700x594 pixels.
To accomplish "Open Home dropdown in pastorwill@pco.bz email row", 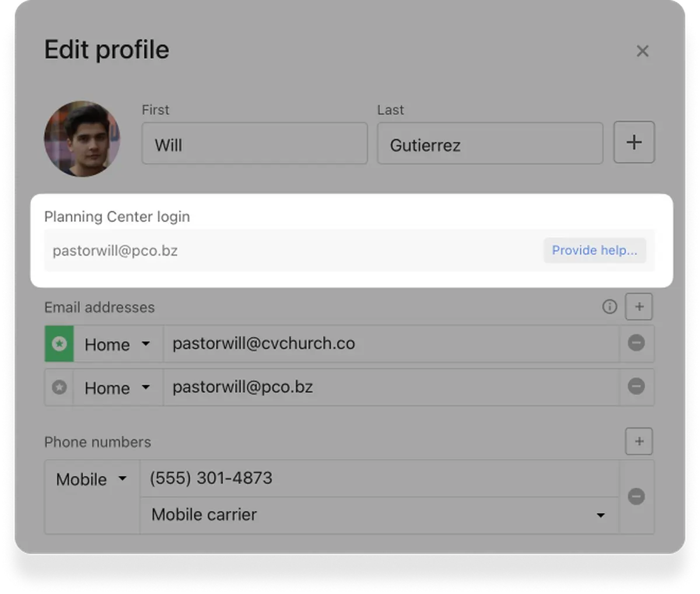I will [118, 387].
